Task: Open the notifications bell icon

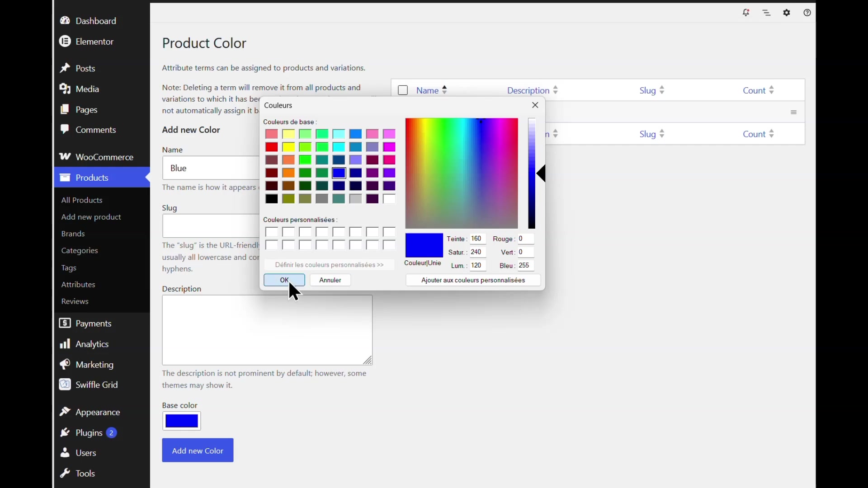Action: (746, 13)
